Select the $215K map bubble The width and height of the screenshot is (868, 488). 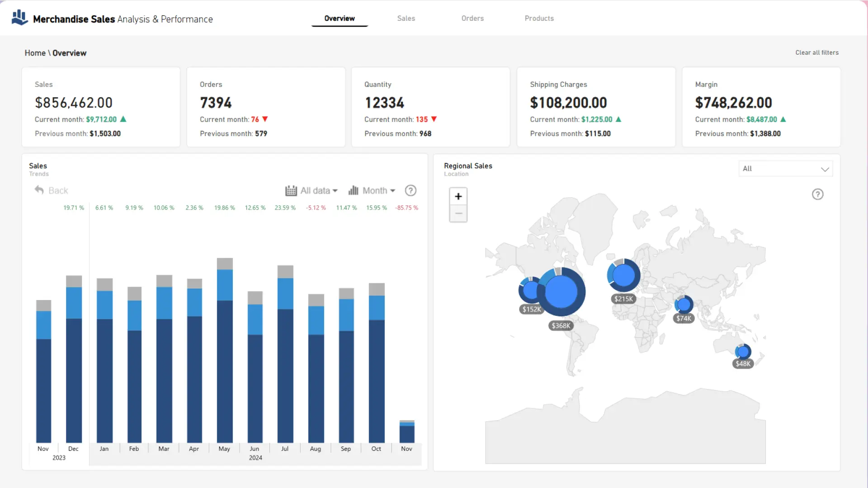624,275
